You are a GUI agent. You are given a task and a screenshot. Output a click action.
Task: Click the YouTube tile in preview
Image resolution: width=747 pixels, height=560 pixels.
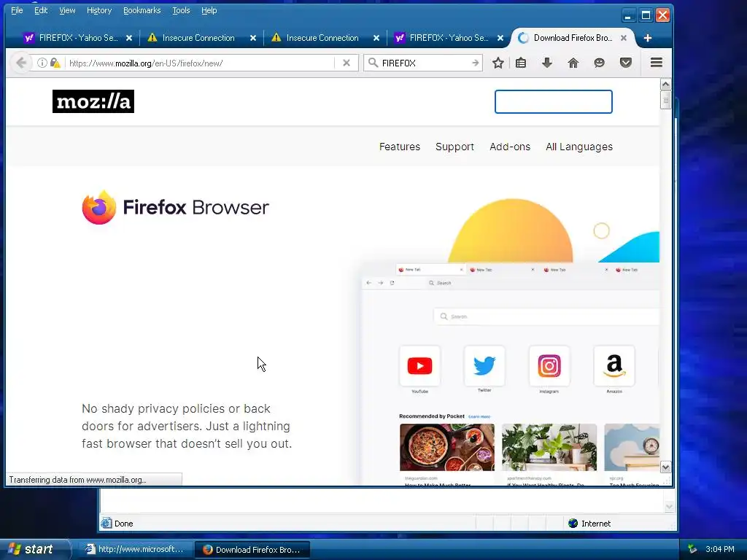pos(419,366)
